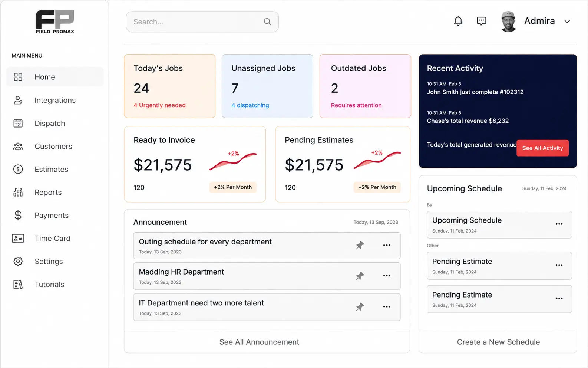Open the Outdated Jobs card
This screenshot has width=588, height=368.
365,86
